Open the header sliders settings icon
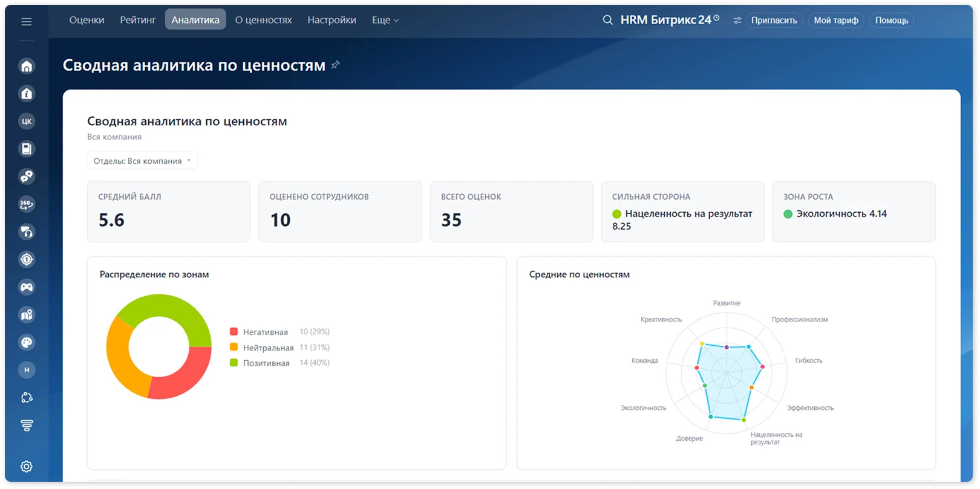The height and width of the screenshot is (489, 980). (x=737, y=21)
